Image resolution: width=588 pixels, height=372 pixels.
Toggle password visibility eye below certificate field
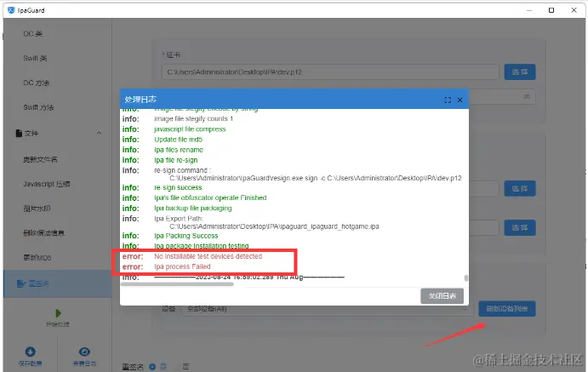pyautogui.click(x=527, y=96)
